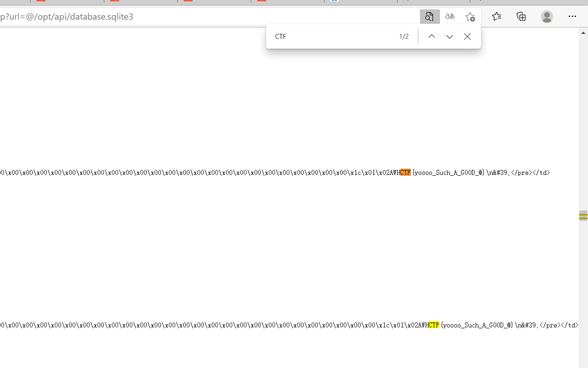Add this page to favorites star
Screen dimensions: 588x368
470,17
